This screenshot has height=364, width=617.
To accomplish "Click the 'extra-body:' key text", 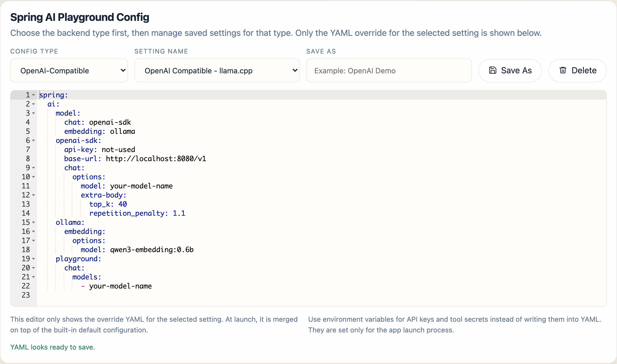I will pos(104,195).
